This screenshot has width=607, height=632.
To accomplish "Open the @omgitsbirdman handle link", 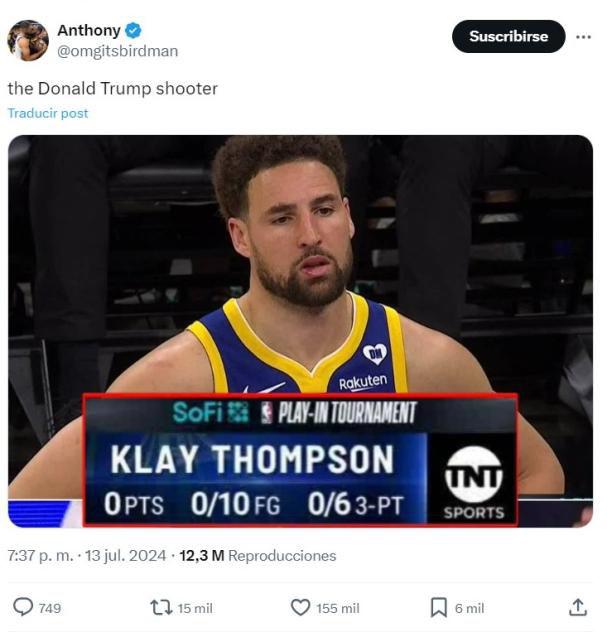I will pos(117,51).
